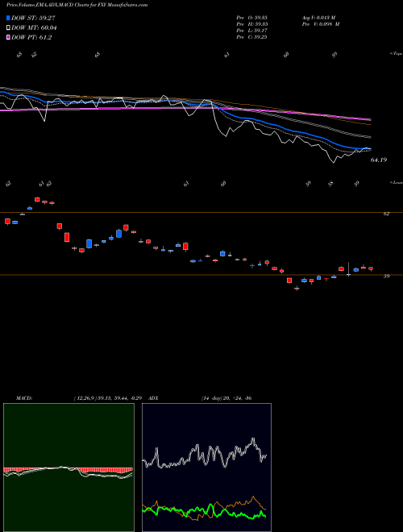Select the 'DOW ST: 59.27' legend text
The width and height of the screenshot is (403, 532).
pos(33,18)
